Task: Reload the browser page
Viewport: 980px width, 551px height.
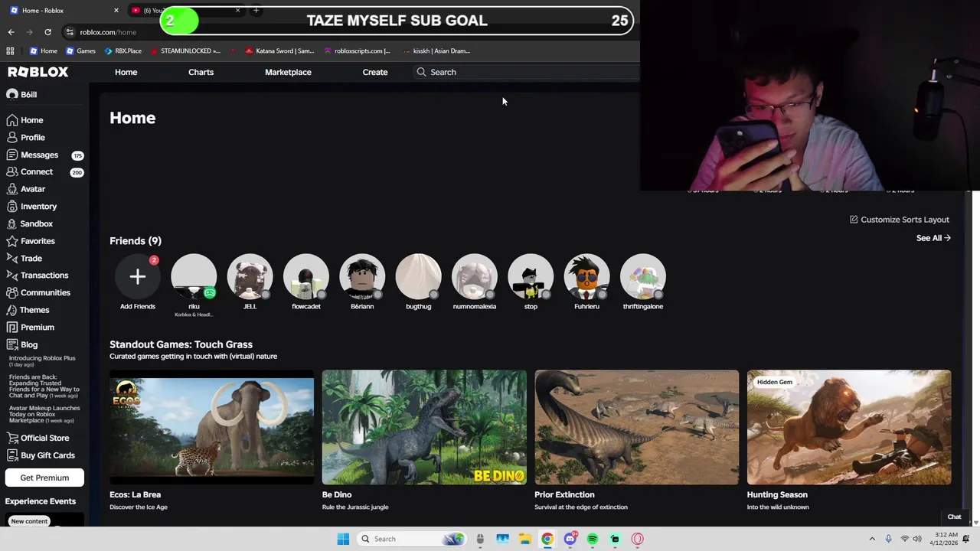Action: pos(47,32)
